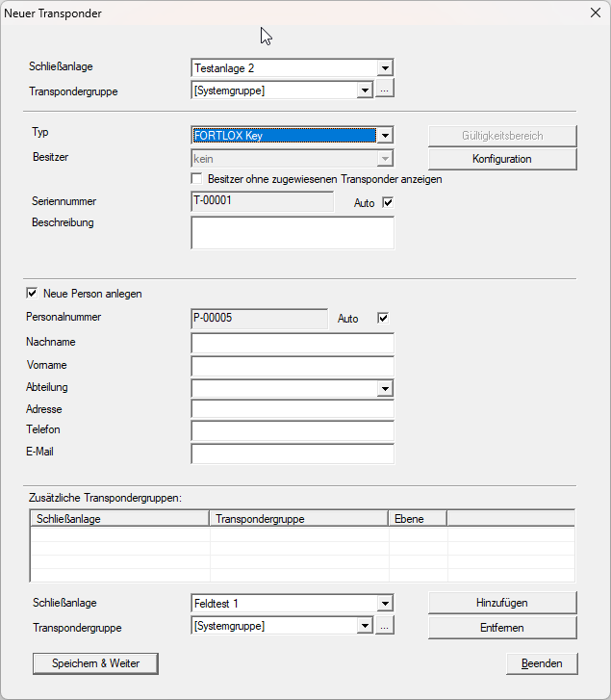This screenshot has width=611, height=700.
Task: Open the Abteilung dropdown list
Action: (x=385, y=388)
